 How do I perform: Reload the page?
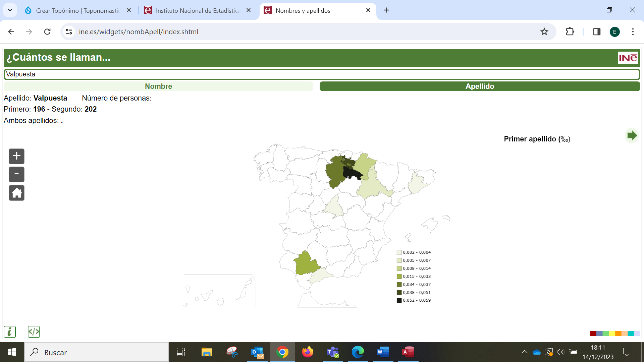pyautogui.click(x=47, y=32)
